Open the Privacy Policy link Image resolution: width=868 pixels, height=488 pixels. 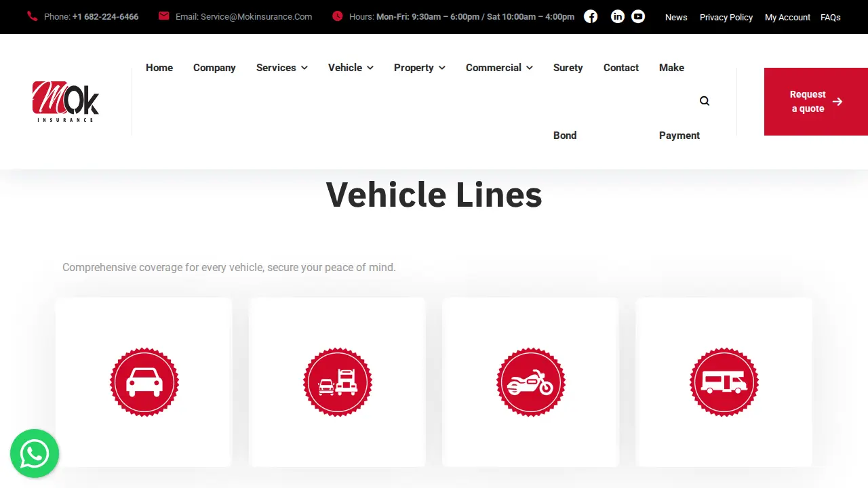pyautogui.click(x=726, y=17)
